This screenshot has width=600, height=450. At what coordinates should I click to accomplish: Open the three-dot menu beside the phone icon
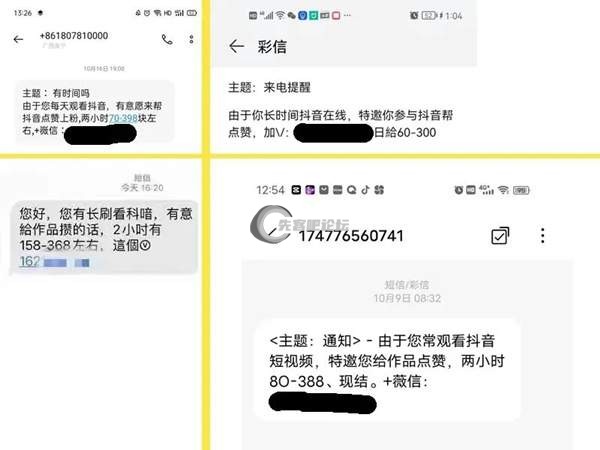click(191, 39)
